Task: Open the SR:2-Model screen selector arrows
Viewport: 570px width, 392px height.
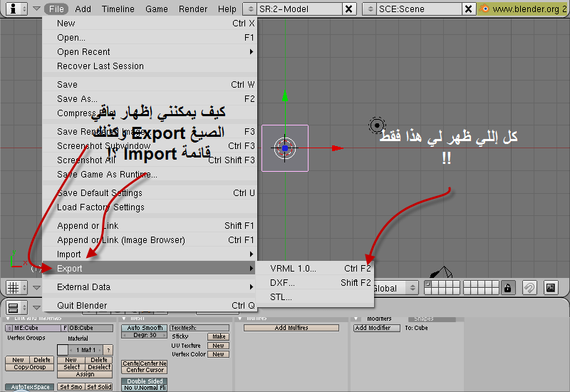Action: click(250, 9)
